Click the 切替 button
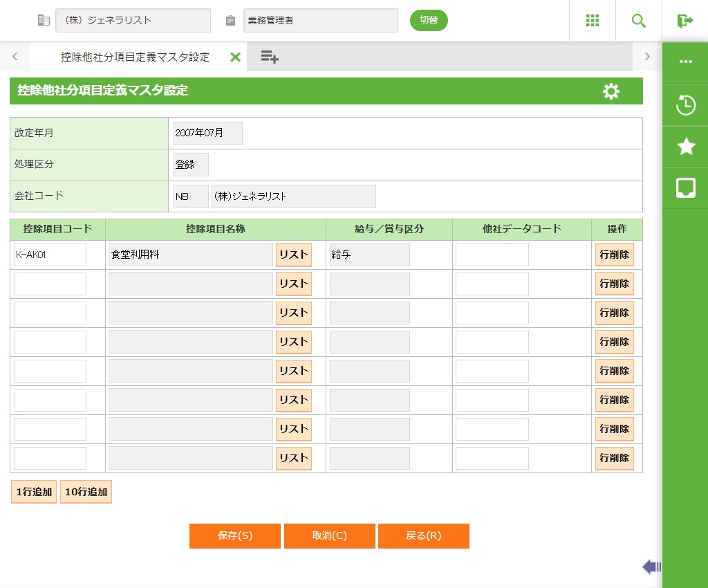The width and height of the screenshot is (708, 588). click(429, 20)
